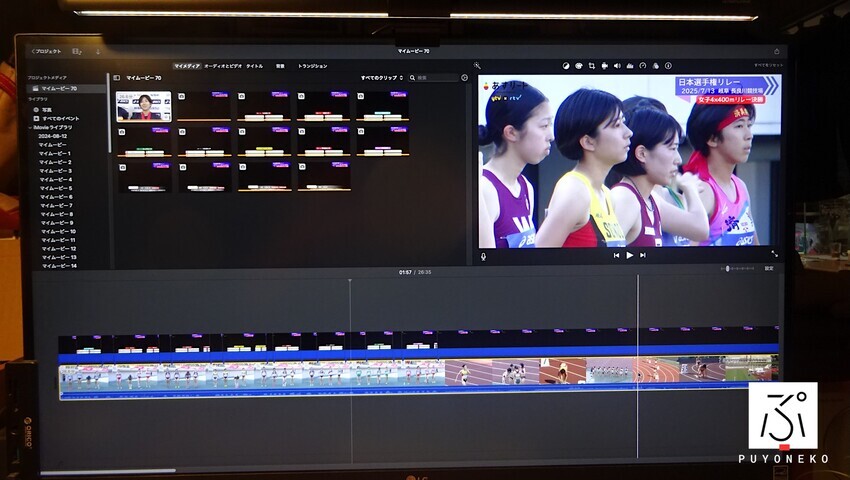Skip to next clip button
The height and width of the screenshot is (480, 850).
tap(643, 255)
